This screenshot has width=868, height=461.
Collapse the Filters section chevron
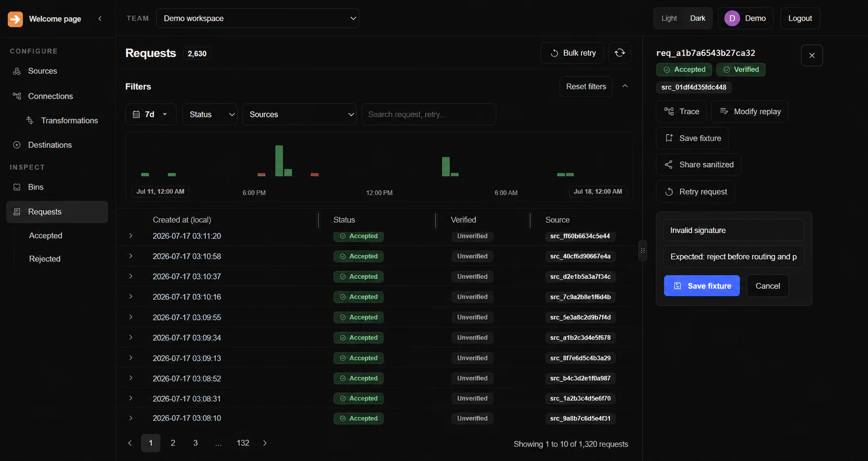(625, 86)
